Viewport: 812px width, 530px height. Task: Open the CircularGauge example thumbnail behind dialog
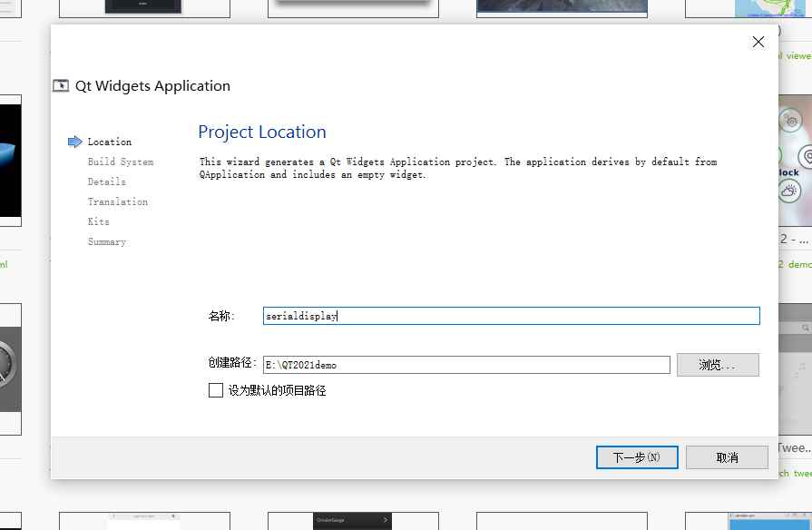click(x=352, y=521)
